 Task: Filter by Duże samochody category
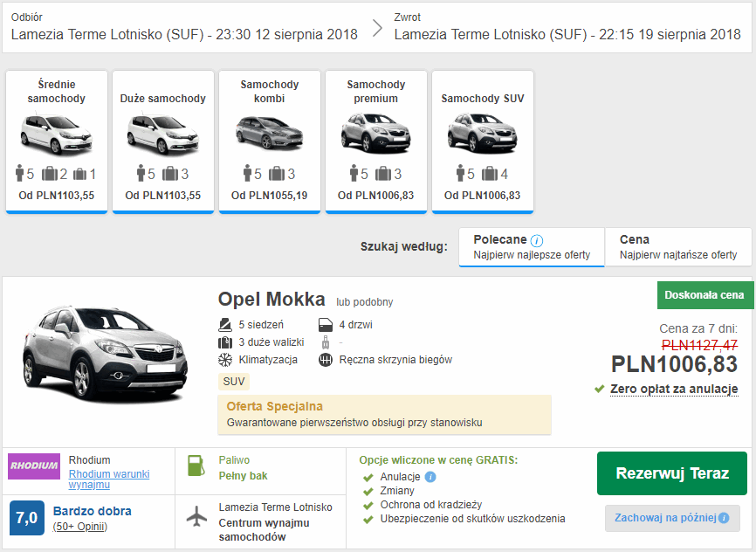163,141
